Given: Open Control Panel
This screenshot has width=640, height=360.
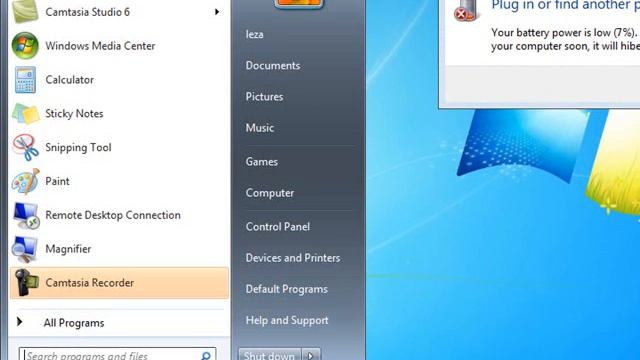Looking at the screenshot, I should pyautogui.click(x=278, y=227).
